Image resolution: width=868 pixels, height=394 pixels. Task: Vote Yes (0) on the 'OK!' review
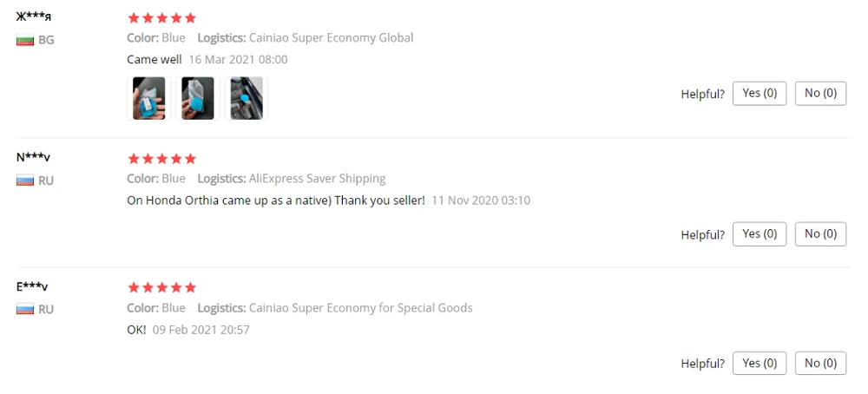(759, 363)
